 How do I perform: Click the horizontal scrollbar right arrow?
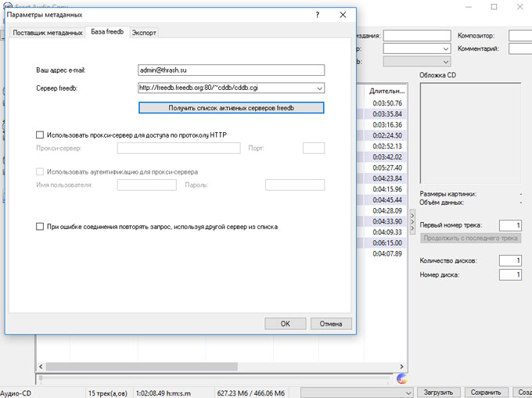pos(401,366)
